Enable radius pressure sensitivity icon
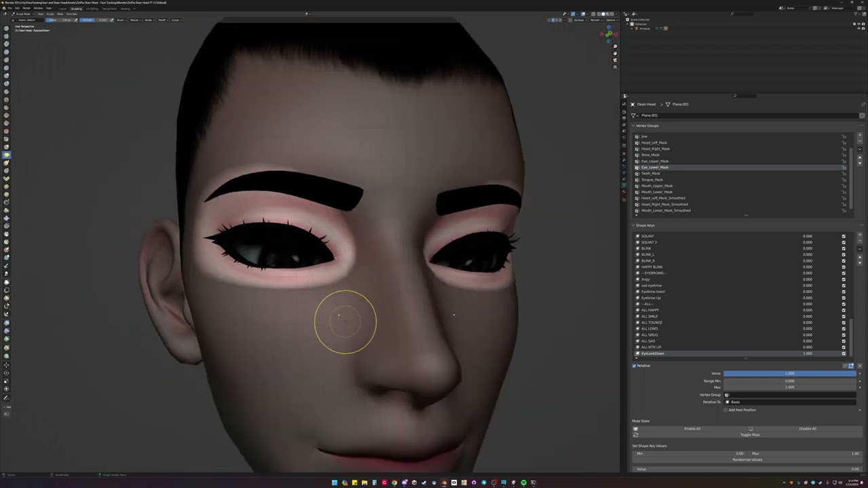The height and width of the screenshot is (488, 868). (76, 20)
